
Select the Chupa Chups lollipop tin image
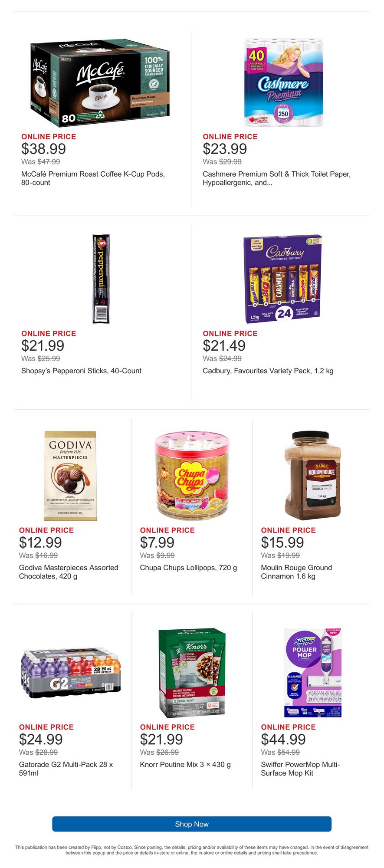point(192,476)
